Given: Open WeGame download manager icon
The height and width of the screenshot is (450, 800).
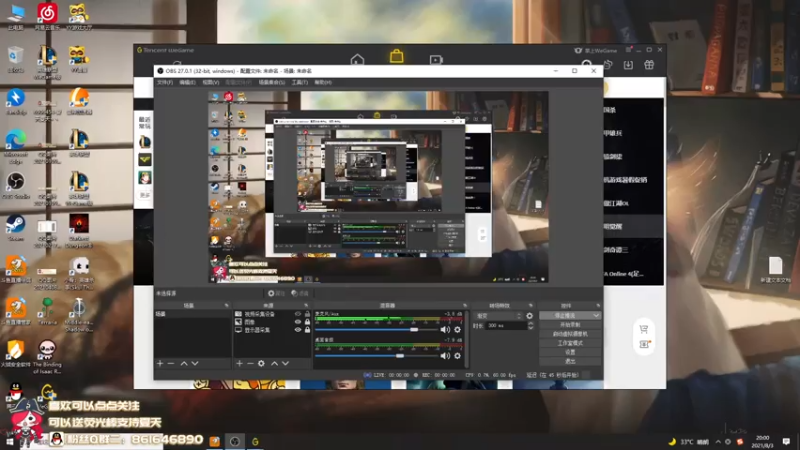Looking at the screenshot, I should click(x=628, y=65).
